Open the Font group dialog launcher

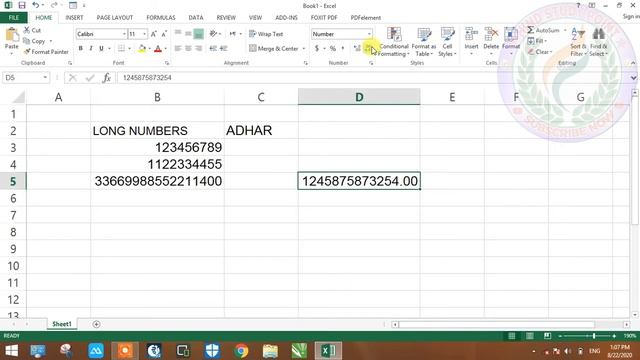[167, 63]
